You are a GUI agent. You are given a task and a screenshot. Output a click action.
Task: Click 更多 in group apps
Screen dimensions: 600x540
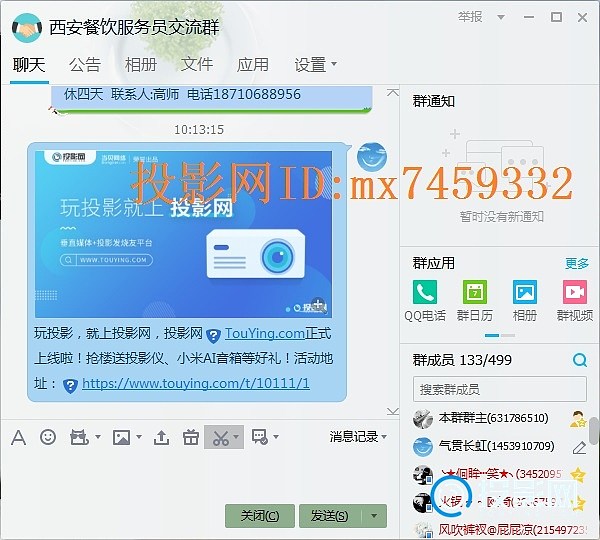coord(577,263)
